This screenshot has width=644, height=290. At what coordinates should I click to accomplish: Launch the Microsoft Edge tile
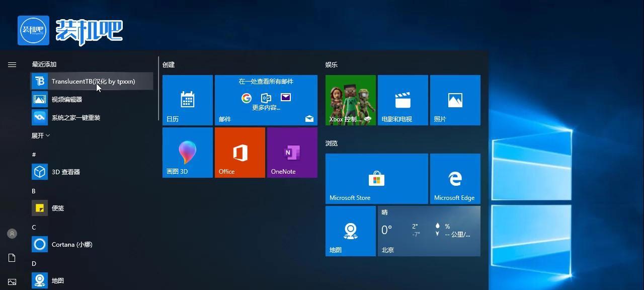[x=455, y=179]
